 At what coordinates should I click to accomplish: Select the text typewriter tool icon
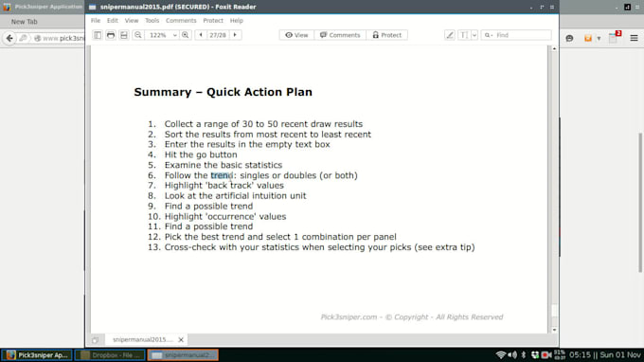pyautogui.click(x=464, y=35)
